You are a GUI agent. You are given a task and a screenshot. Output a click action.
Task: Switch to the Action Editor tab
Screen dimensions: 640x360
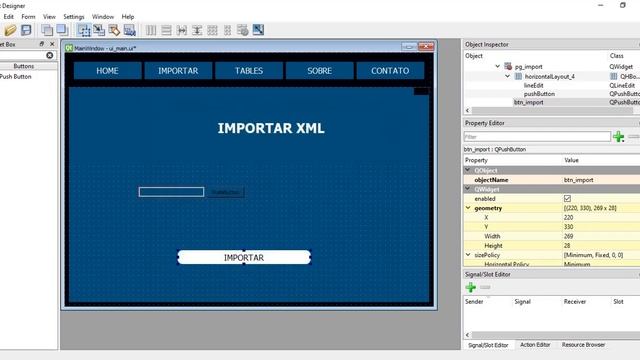[535, 345]
